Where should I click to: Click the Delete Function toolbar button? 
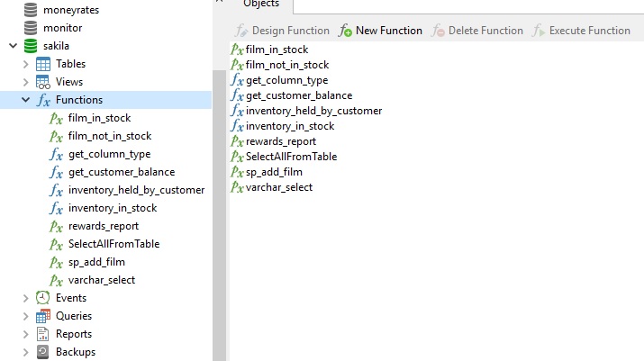tap(477, 31)
